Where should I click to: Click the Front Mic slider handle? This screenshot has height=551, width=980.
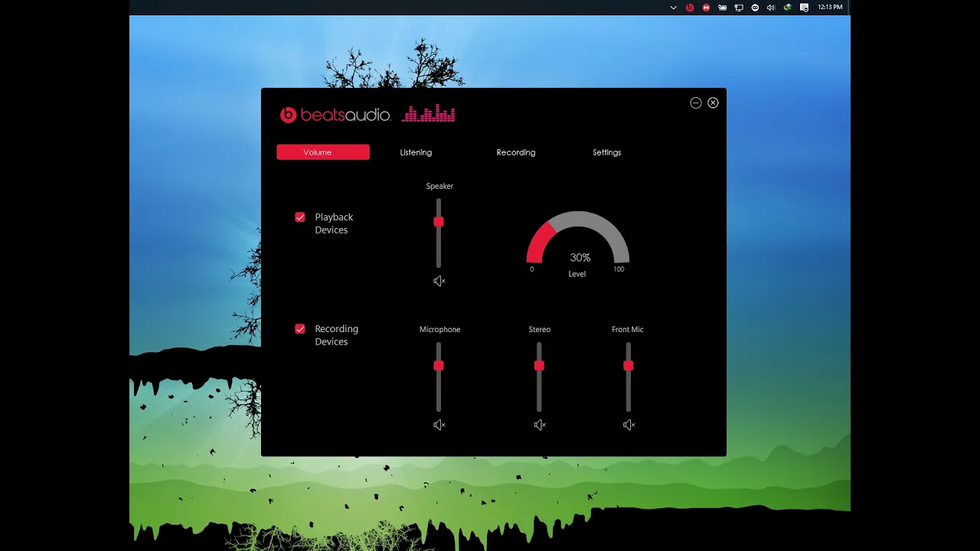629,366
